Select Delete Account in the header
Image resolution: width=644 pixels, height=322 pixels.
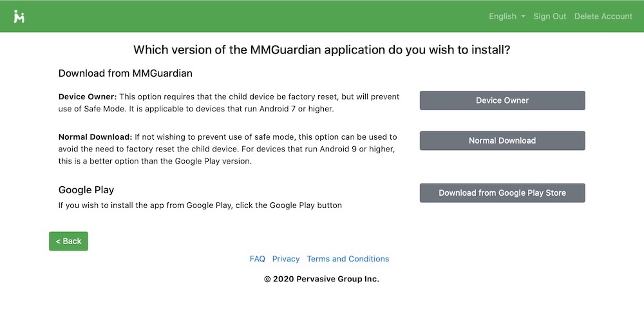[x=603, y=16]
